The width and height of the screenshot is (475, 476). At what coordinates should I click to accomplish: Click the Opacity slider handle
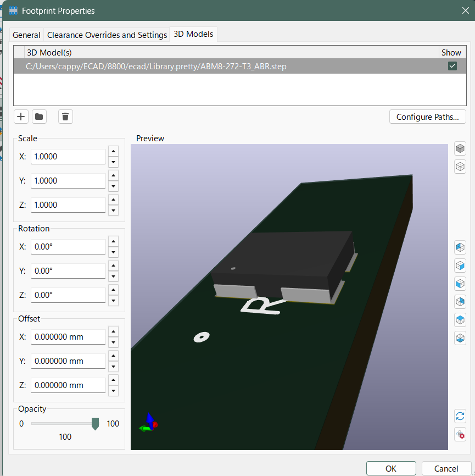95,424
